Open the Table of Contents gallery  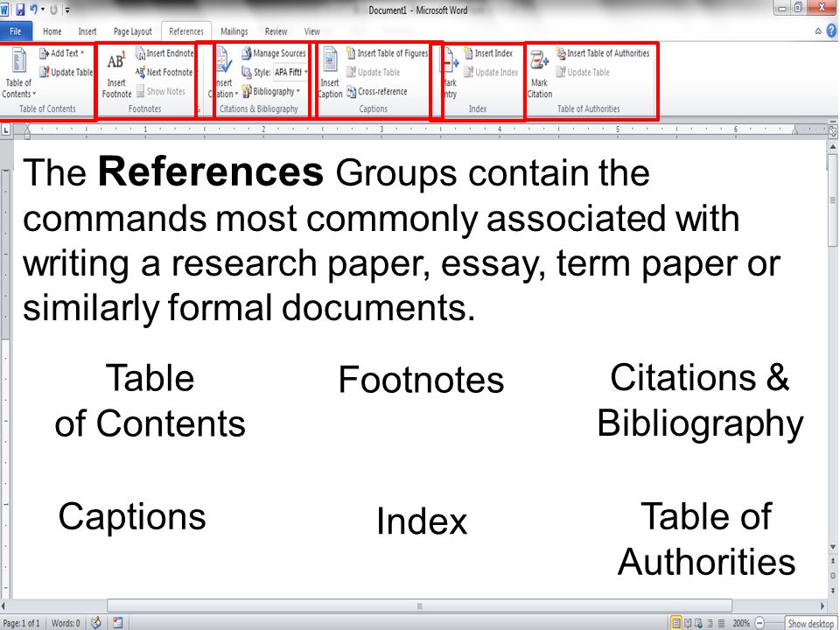[x=18, y=73]
